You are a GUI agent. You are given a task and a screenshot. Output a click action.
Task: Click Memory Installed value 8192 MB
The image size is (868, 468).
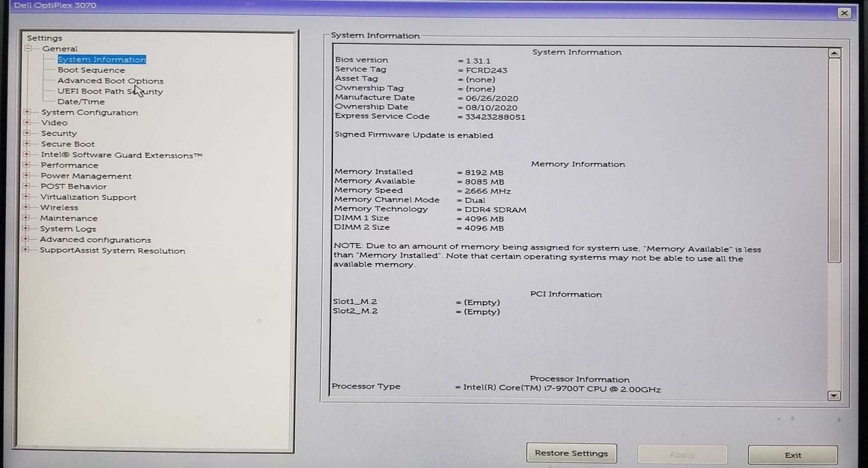click(485, 172)
